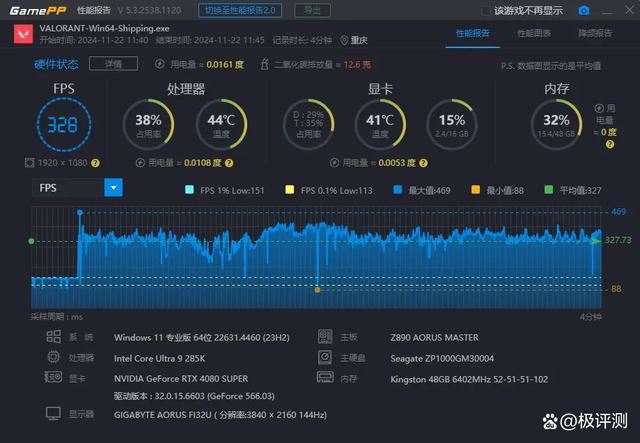The image size is (640, 443).
Task: Open the FPS chart type dropdown arrow
Action: (113, 188)
